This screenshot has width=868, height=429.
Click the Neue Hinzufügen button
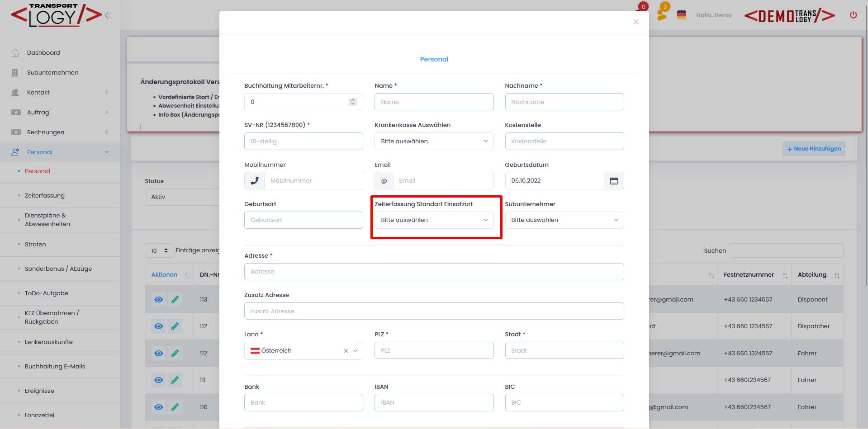pyautogui.click(x=814, y=149)
